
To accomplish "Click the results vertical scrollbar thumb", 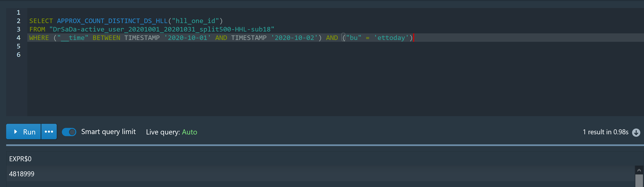I will [x=639, y=180].
